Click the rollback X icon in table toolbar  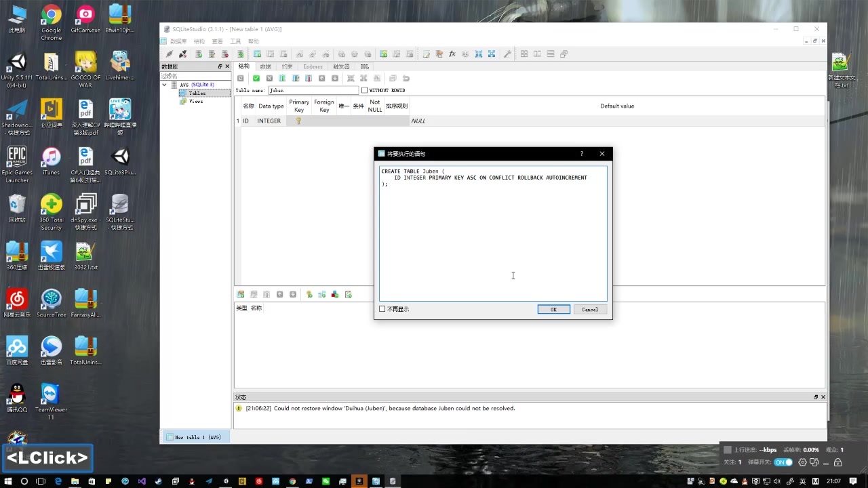point(269,79)
